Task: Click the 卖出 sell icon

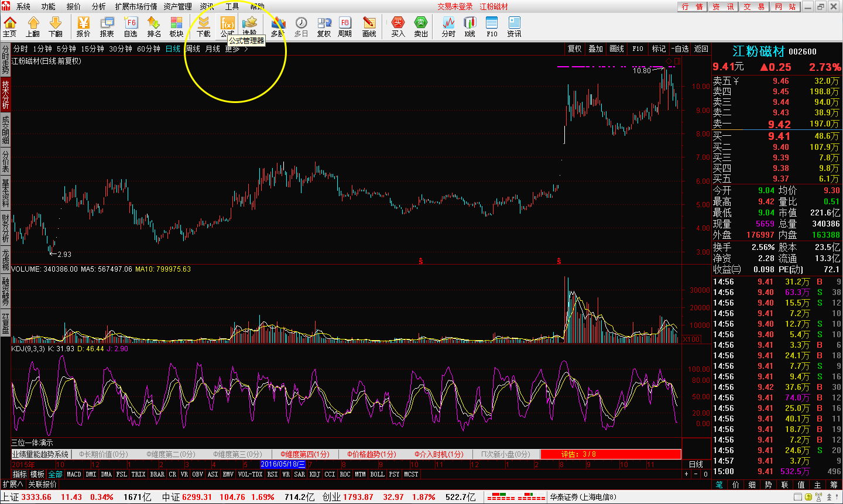Action: point(421,26)
